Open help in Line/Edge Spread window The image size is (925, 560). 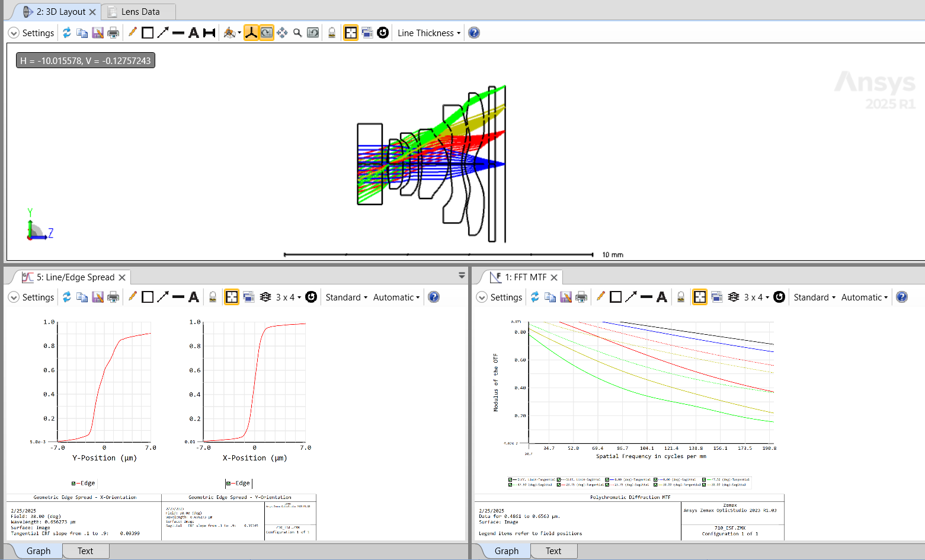434,297
